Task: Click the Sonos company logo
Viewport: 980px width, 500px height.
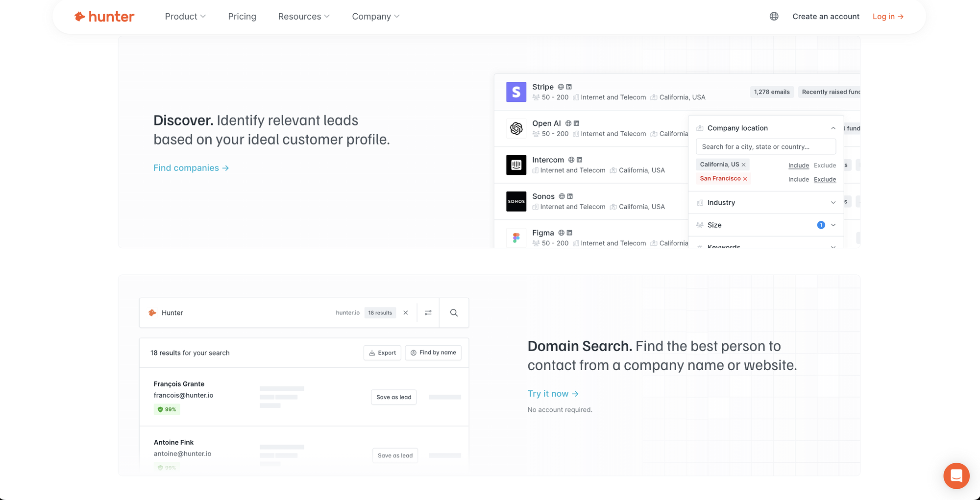Action: coord(516,201)
